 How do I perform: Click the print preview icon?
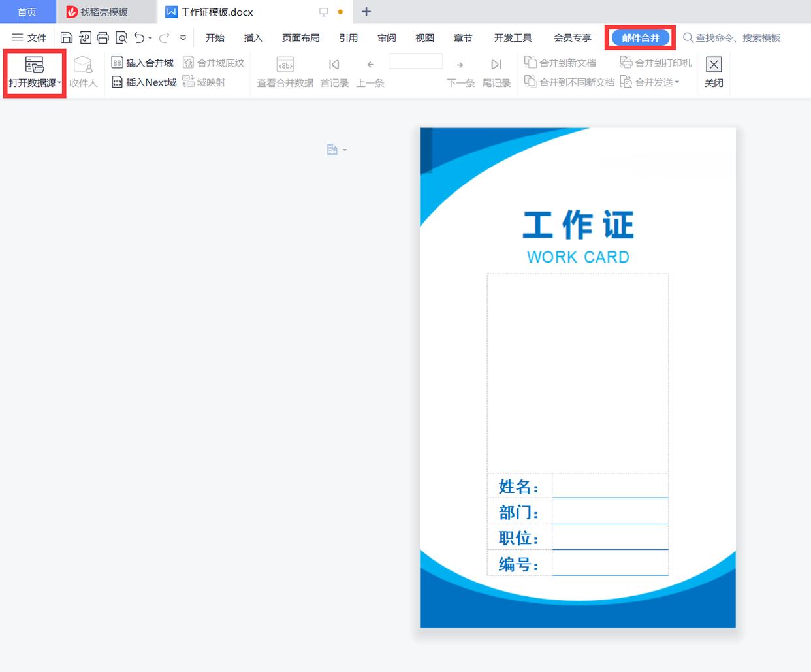[x=121, y=38]
